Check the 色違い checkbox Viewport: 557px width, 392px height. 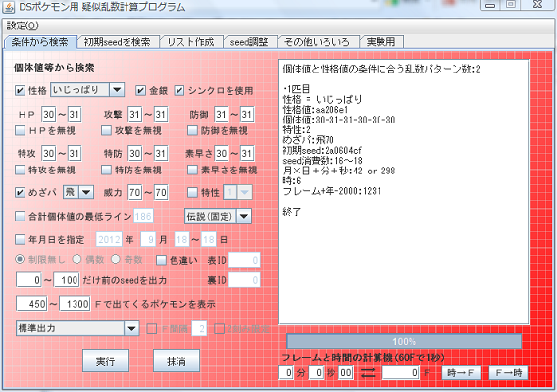(x=161, y=260)
